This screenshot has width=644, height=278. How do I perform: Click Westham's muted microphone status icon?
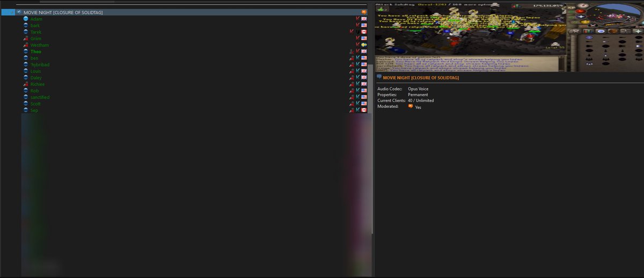(25, 45)
